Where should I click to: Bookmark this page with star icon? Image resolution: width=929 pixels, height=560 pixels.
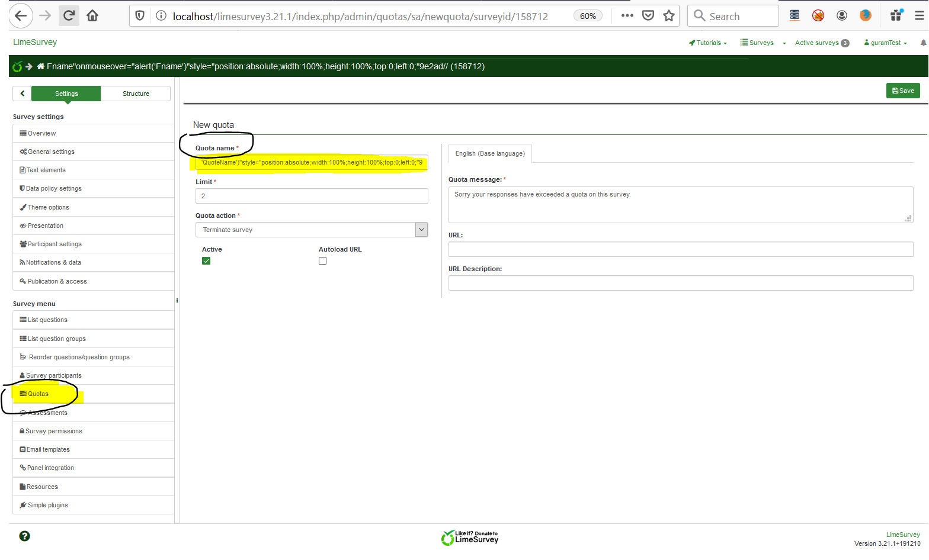click(x=669, y=16)
